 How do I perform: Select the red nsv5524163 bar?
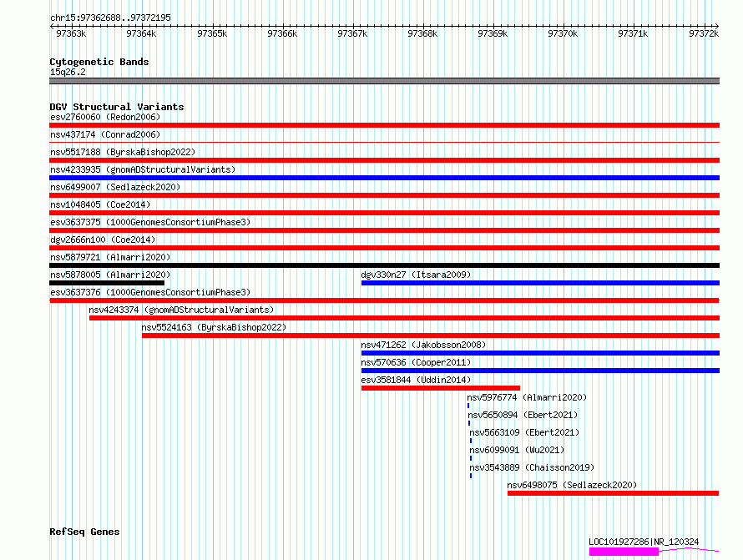(431, 335)
